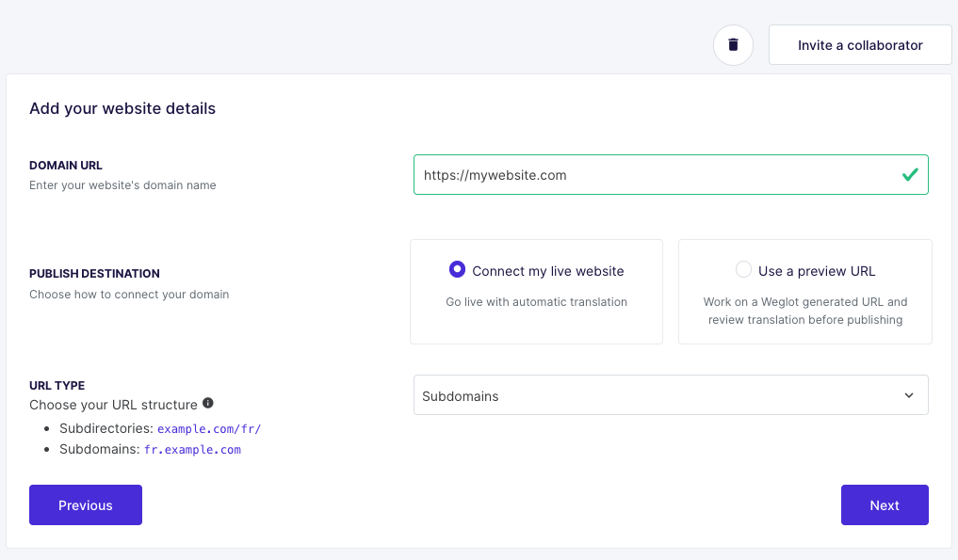Click the URL type dropdown chevron
Screen dimensions: 958x560
[x=908, y=395]
